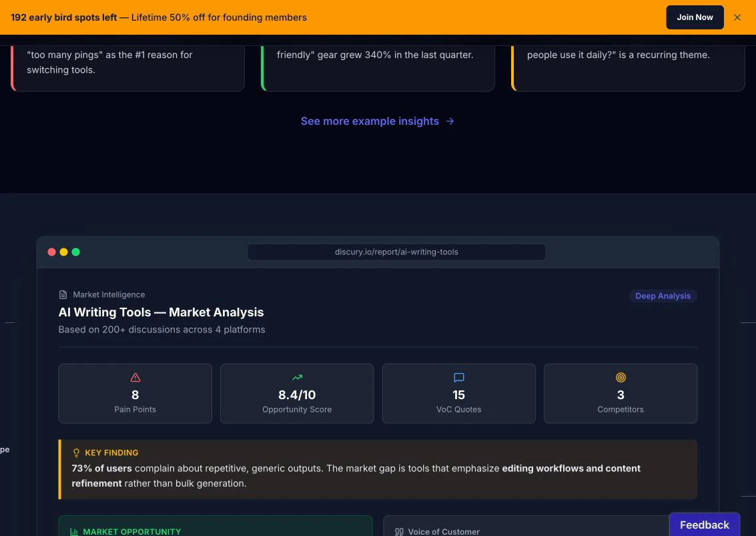Click the 'people use it daily?' insight card
The height and width of the screenshot is (536, 756).
(628, 68)
